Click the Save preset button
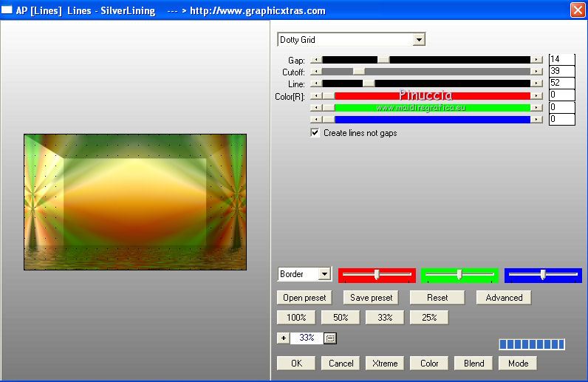Screen dimensions: 588x382 pyautogui.click(x=371, y=298)
